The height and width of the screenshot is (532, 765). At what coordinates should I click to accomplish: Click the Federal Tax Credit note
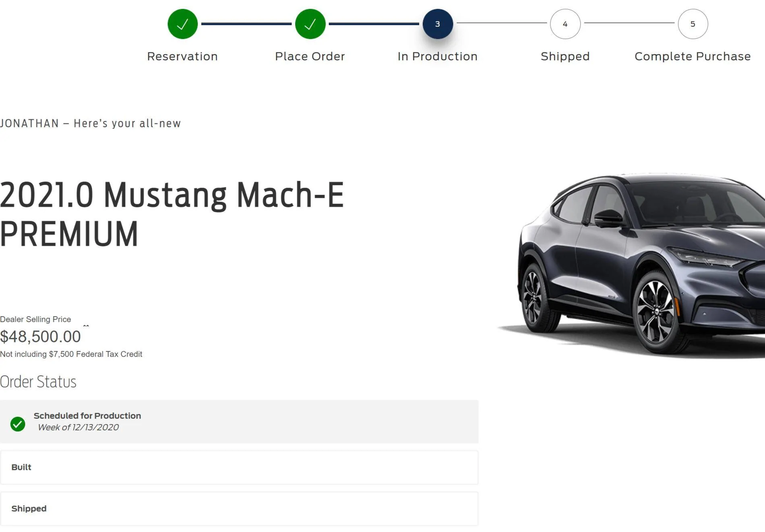(71, 354)
